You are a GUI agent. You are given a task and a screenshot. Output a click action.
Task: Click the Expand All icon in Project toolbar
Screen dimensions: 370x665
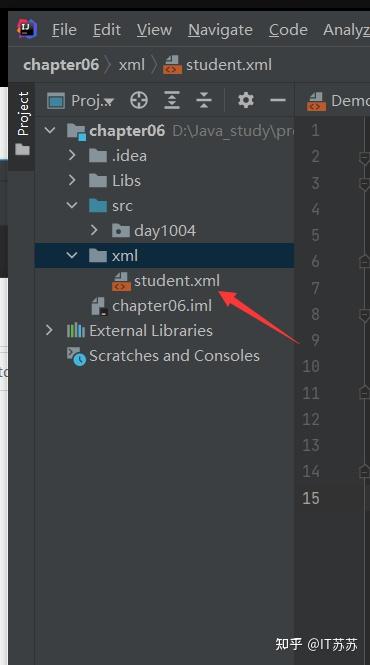click(x=172, y=101)
